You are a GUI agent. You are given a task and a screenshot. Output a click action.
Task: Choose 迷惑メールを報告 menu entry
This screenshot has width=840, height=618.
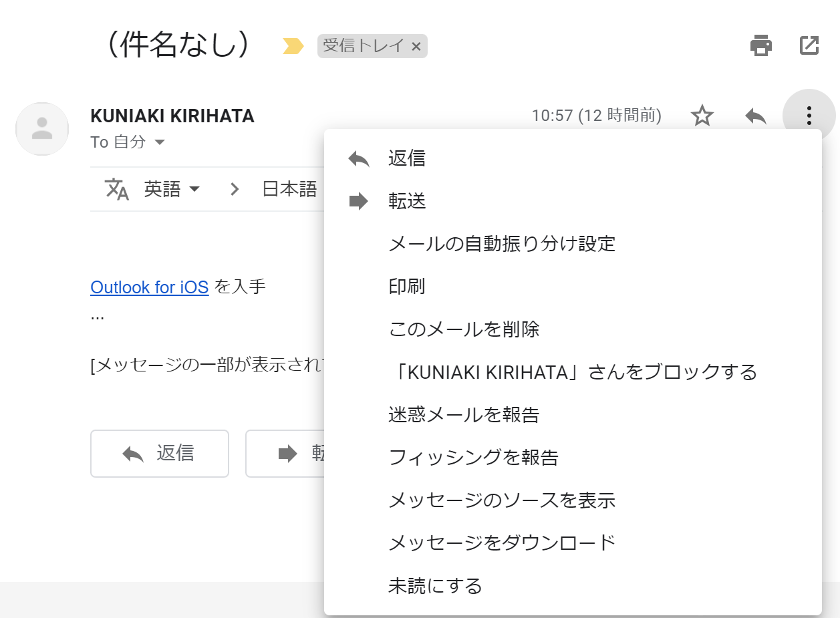[464, 415]
